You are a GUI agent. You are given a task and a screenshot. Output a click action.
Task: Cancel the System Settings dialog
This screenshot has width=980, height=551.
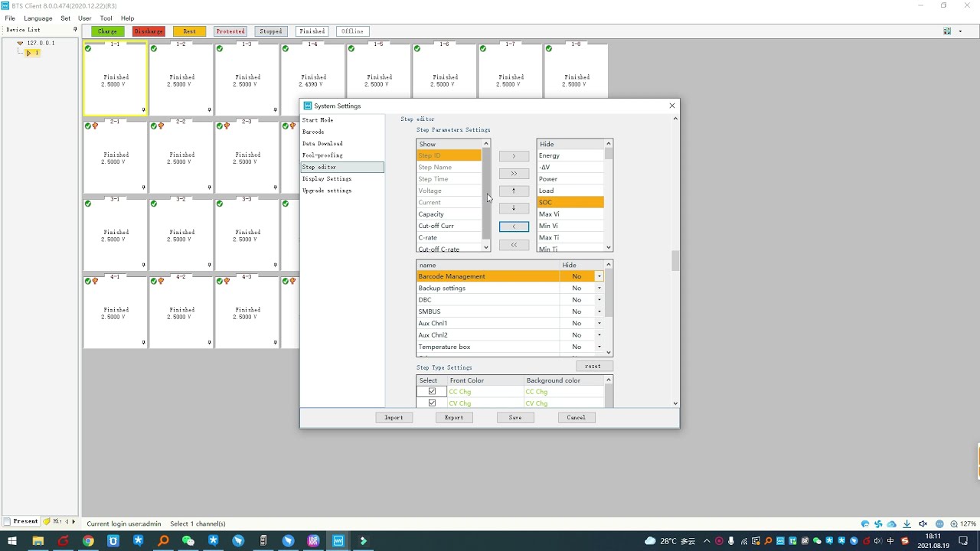[577, 418]
